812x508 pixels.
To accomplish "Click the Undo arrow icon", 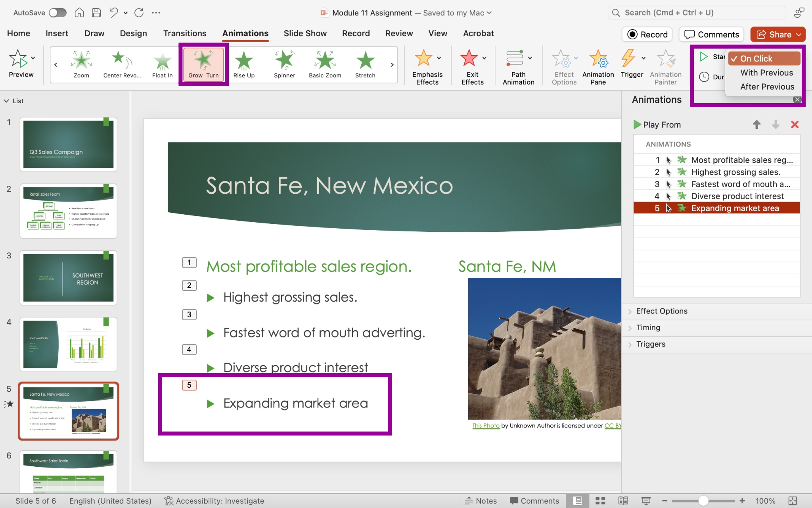I will tap(114, 13).
